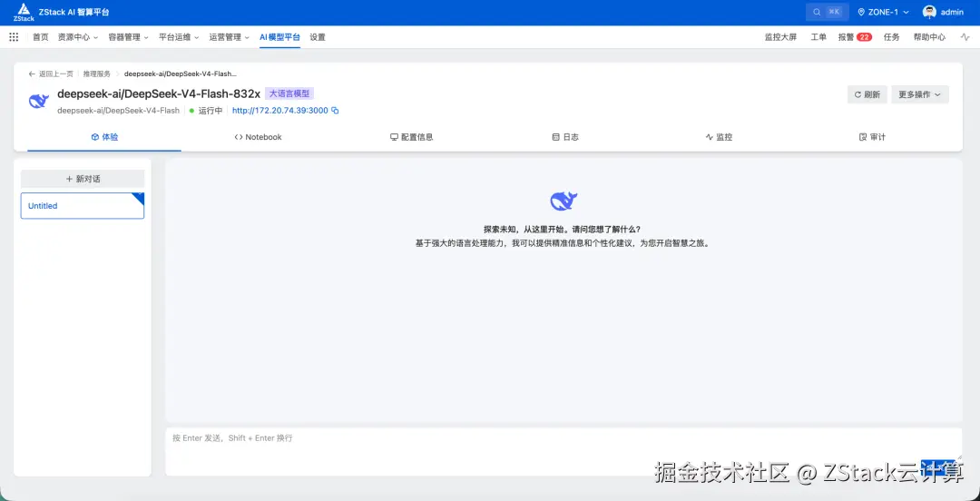
Task: Expand the 运营管理 menu
Action: (230, 37)
